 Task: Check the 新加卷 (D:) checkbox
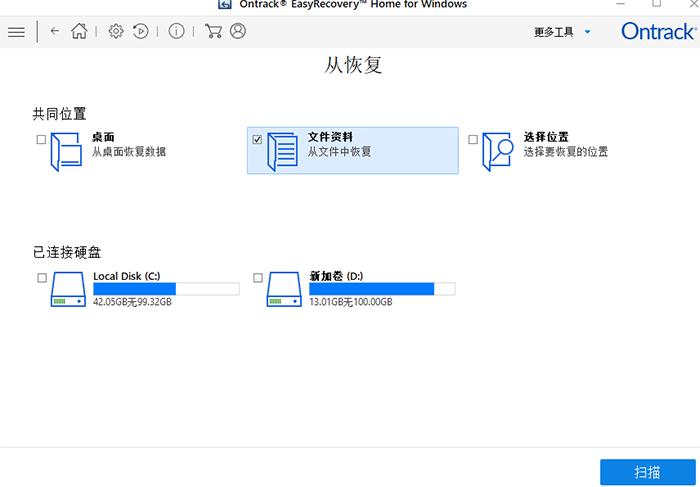(x=258, y=278)
